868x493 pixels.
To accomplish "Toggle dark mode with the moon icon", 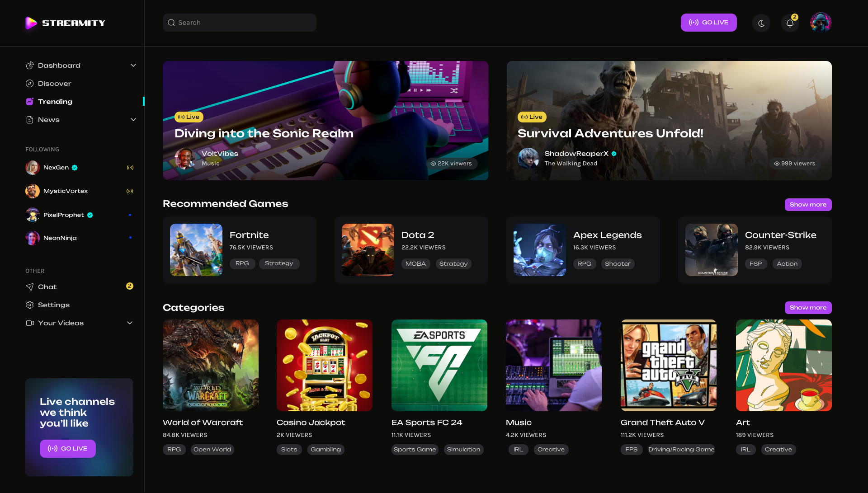I will pos(761,22).
